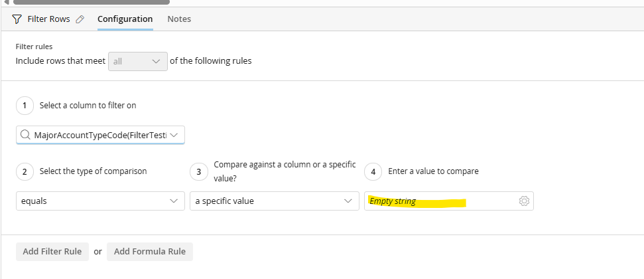
Task: Click the step 4 number circle
Action: pyautogui.click(x=373, y=171)
